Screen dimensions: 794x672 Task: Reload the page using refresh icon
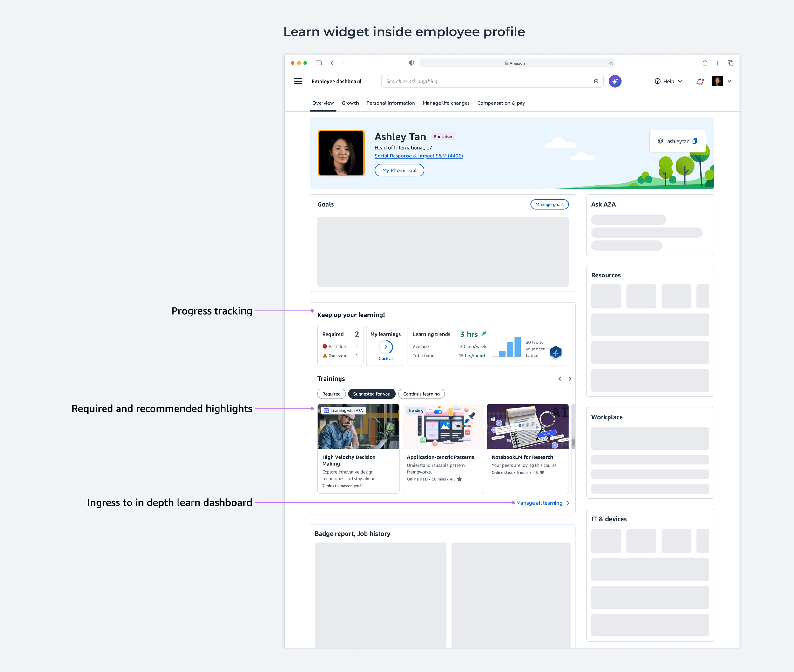(611, 63)
